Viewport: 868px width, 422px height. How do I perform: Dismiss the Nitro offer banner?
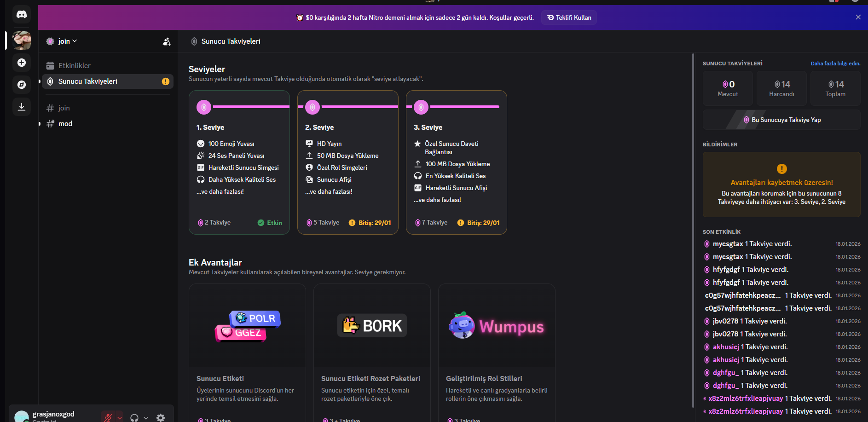pos(858,17)
